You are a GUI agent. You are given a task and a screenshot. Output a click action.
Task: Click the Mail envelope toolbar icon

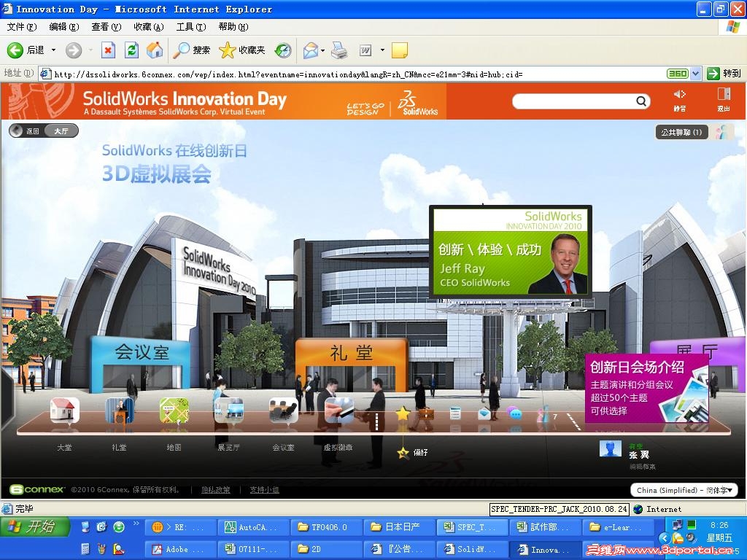[x=310, y=50]
